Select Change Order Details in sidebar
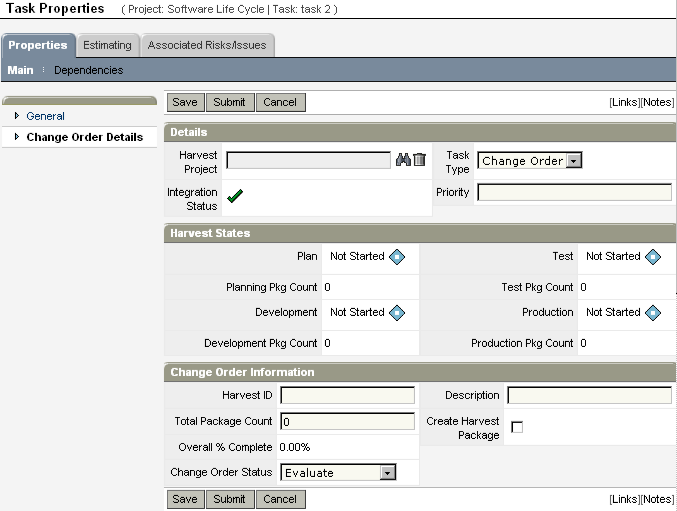 84,137
